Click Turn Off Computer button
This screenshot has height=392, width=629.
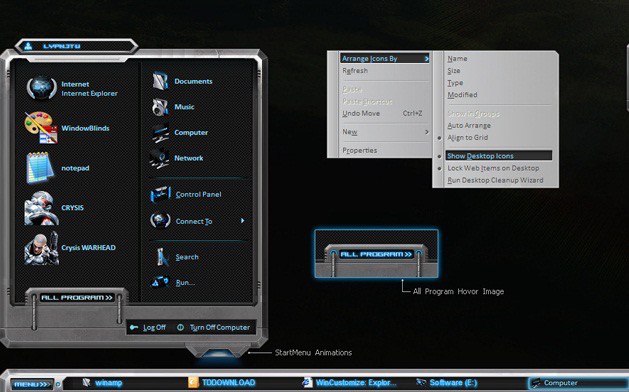pyautogui.click(x=213, y=327)
